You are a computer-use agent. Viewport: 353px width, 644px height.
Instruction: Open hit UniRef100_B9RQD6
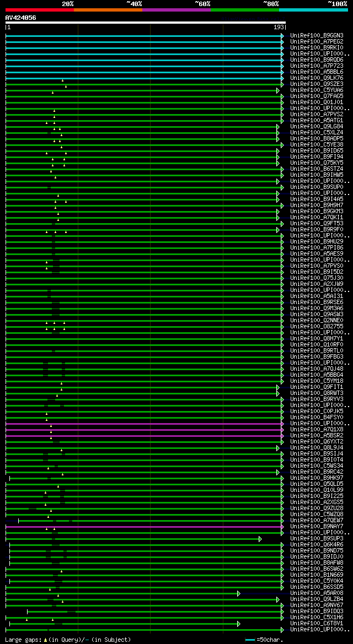pos(317,60)
